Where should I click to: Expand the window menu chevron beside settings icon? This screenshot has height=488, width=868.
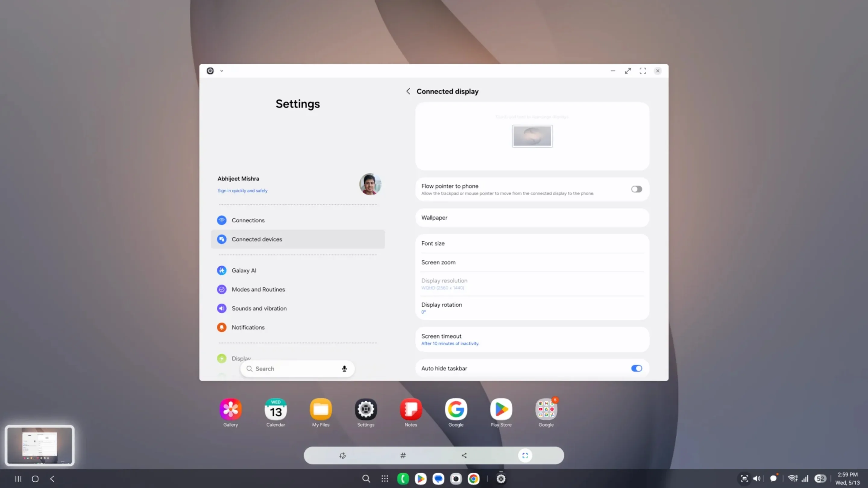point(222,71)
